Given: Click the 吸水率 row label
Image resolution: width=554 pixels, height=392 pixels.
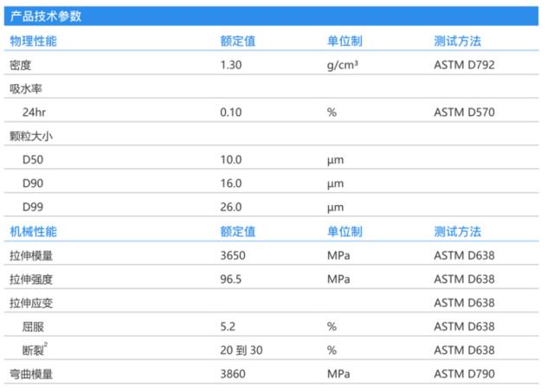Looking at the screenshot, I should [25, 89].
